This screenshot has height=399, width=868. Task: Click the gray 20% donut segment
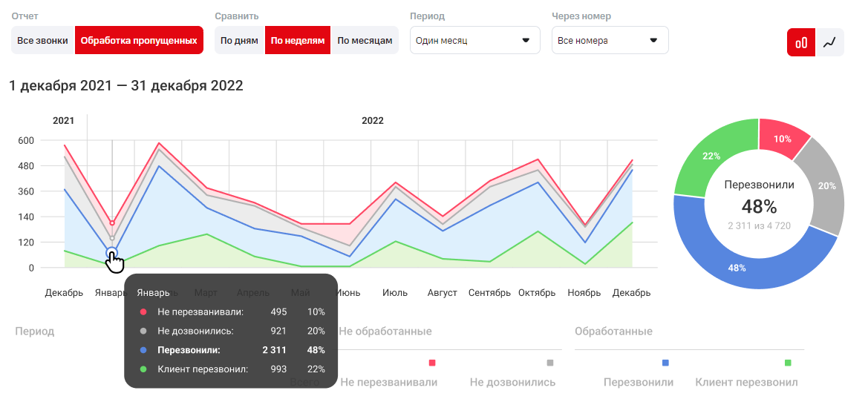click(x=826, y=186)
